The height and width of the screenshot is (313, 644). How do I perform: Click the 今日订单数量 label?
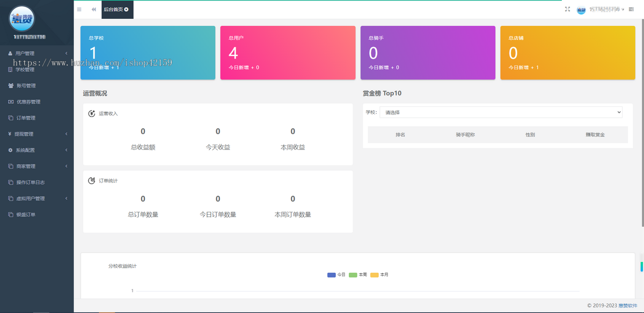tap(218, 215)
